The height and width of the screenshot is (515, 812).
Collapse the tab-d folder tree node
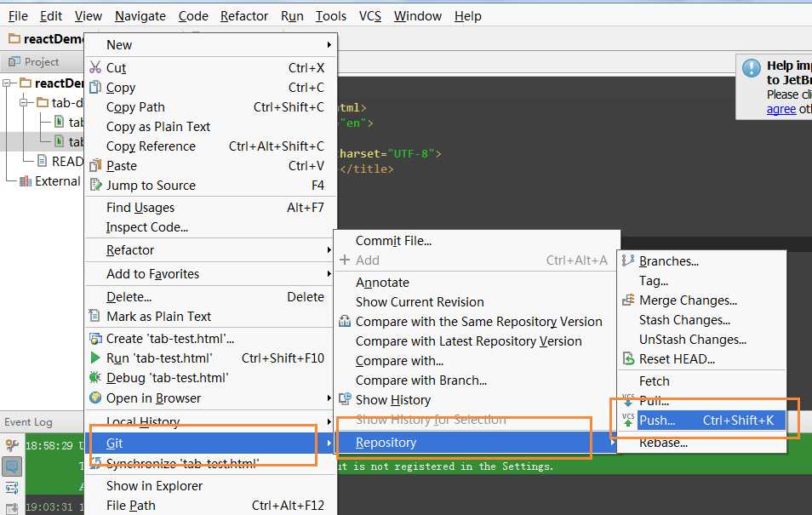[24, 103]
